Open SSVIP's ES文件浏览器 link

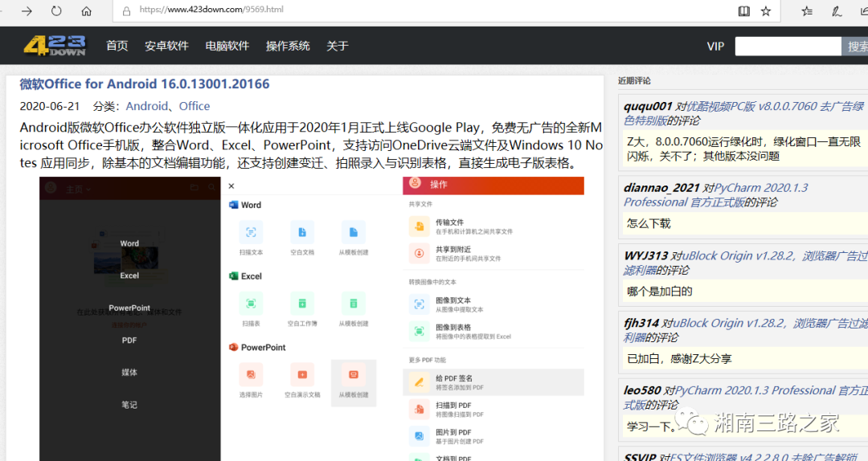(763, 457)
